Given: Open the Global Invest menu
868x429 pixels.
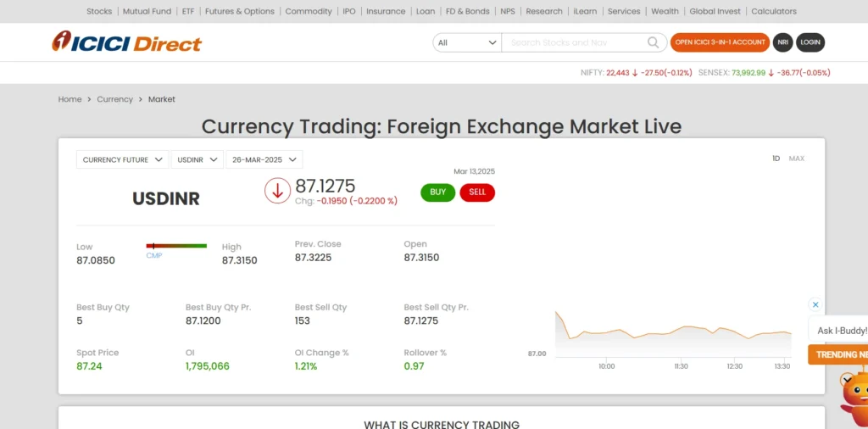Looking at the screenshot, I should click(715, 11).
